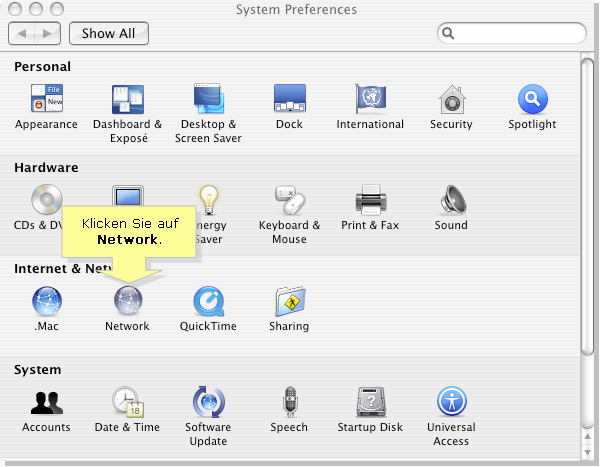The height and width of the screenshot is (467, 600).
Task: Open Keyboard & Mouse preferences
Action: click(x=290, y=200)
